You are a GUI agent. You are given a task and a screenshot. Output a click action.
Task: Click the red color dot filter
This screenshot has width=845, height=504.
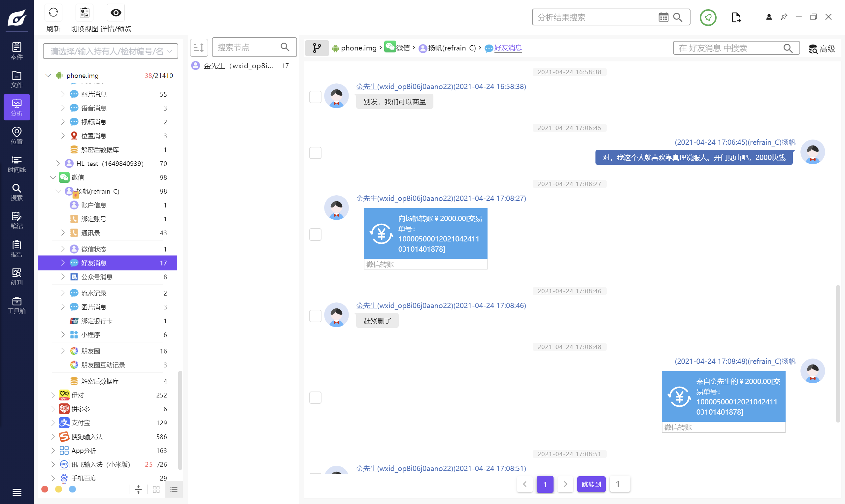click(45, 489)
